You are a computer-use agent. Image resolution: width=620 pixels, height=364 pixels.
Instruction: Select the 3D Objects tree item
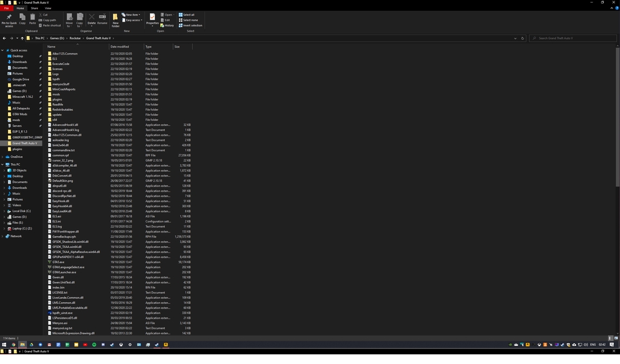[x=19, y=171]
